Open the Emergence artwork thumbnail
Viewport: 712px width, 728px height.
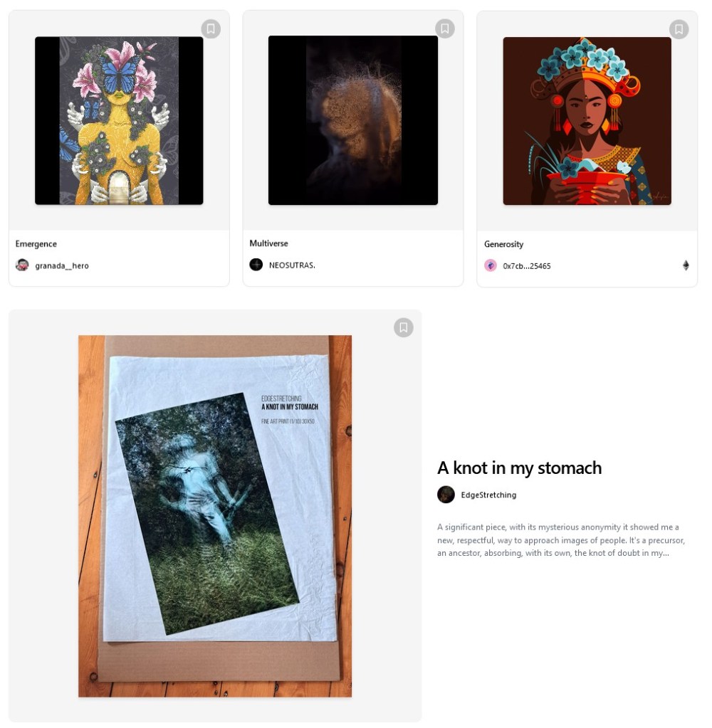pyautogui.click(x=119, y=121)
